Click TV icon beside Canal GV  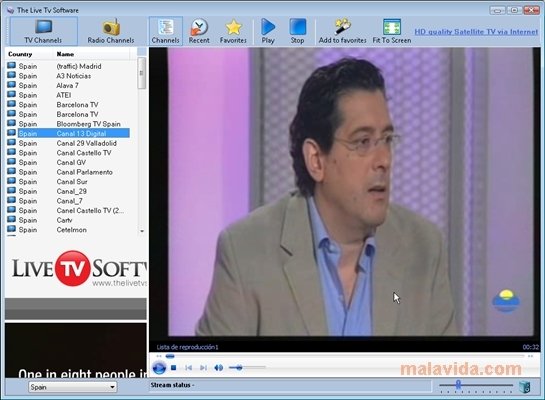tap(11, 162)
